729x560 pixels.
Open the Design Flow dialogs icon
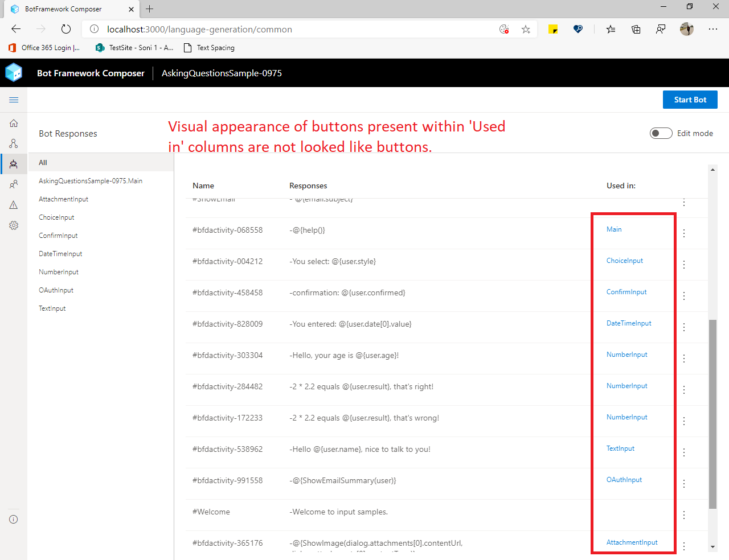14,143
